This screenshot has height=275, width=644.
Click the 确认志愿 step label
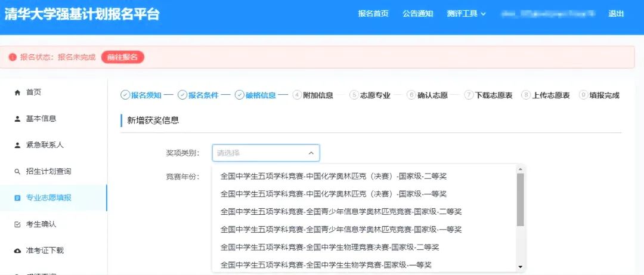tap(432, 95)
